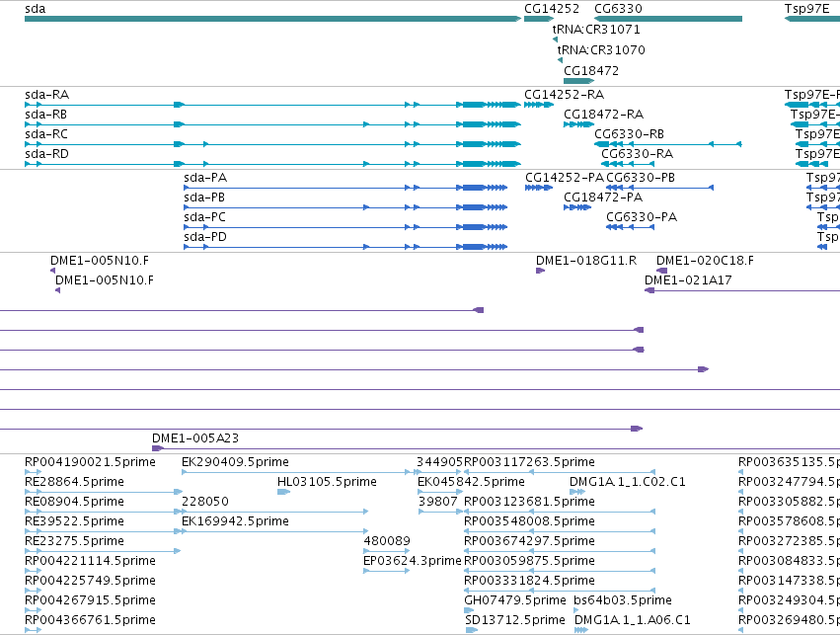Click EST labeled 480089
Image resolution: width=840 pixels, height=635 pixels.
point(387,551)
